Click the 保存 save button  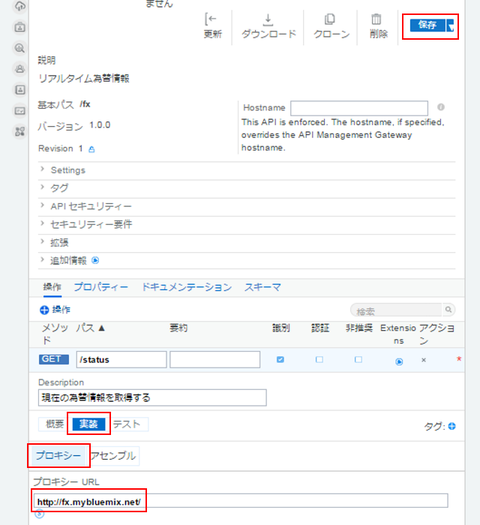427,25
